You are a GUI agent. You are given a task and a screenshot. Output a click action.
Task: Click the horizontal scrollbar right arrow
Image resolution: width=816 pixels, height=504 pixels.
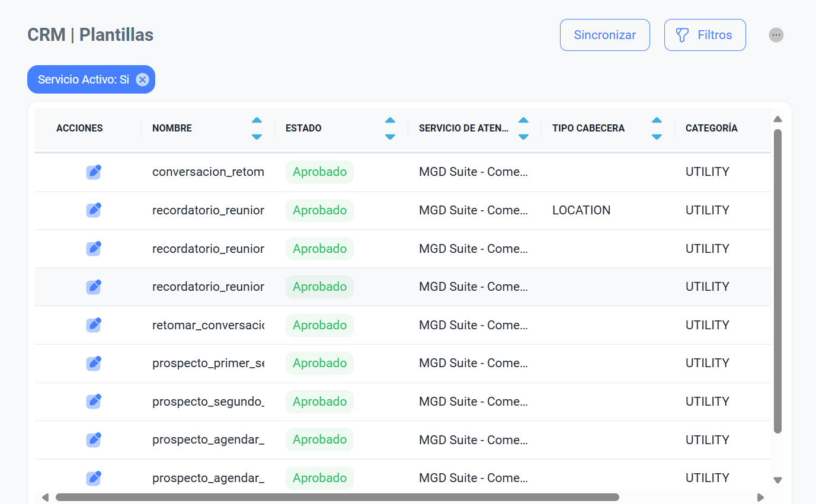click(x=761, y=497)
